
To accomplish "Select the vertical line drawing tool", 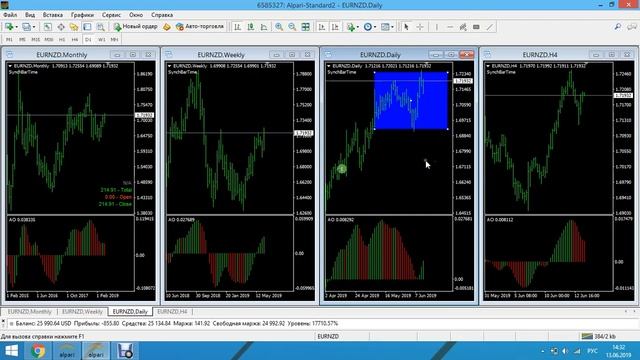I will [436, 27].
